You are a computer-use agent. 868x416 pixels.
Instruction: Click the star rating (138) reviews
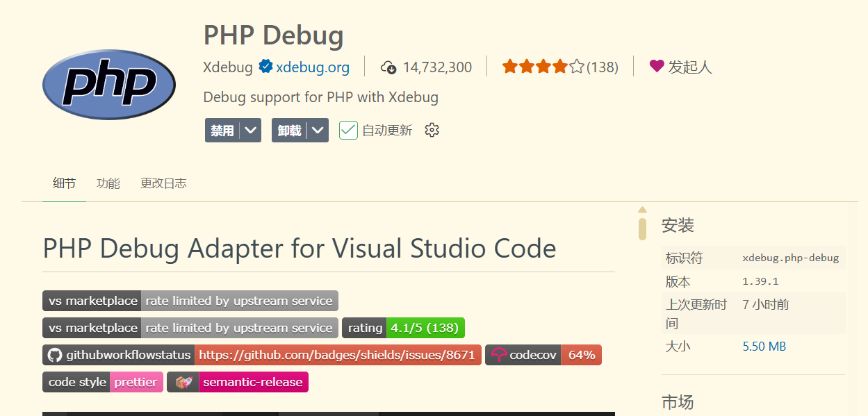pyautogui.click(x=560, y=67)
